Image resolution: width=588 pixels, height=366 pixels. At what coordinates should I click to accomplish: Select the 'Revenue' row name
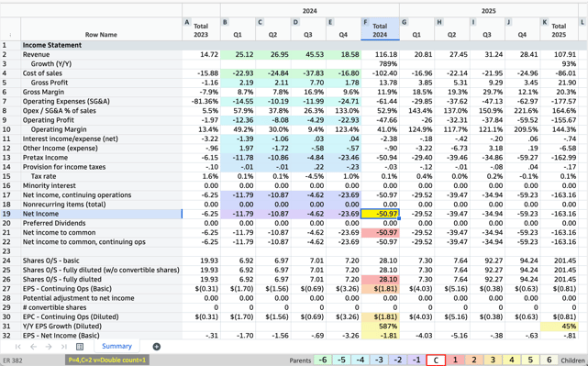101,54
